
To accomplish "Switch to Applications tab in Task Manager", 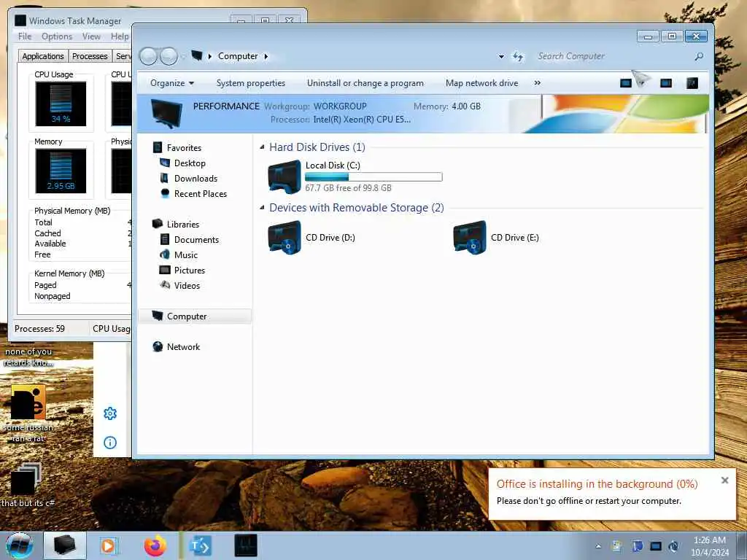I will (43, 55).
